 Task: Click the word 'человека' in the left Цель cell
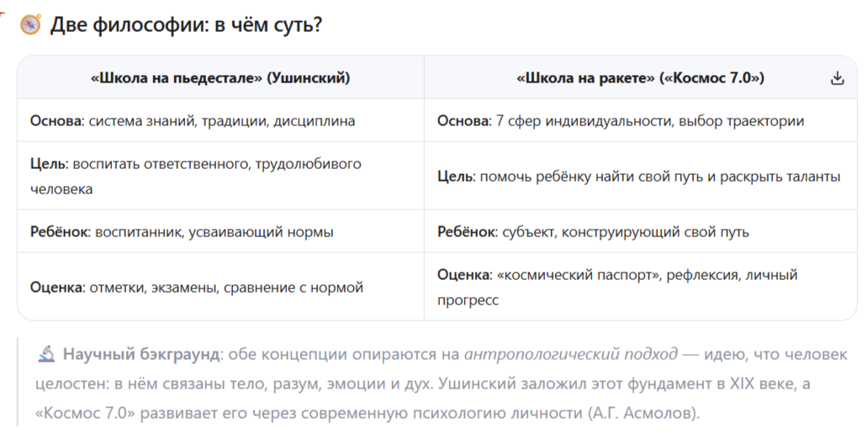point(61,189)
